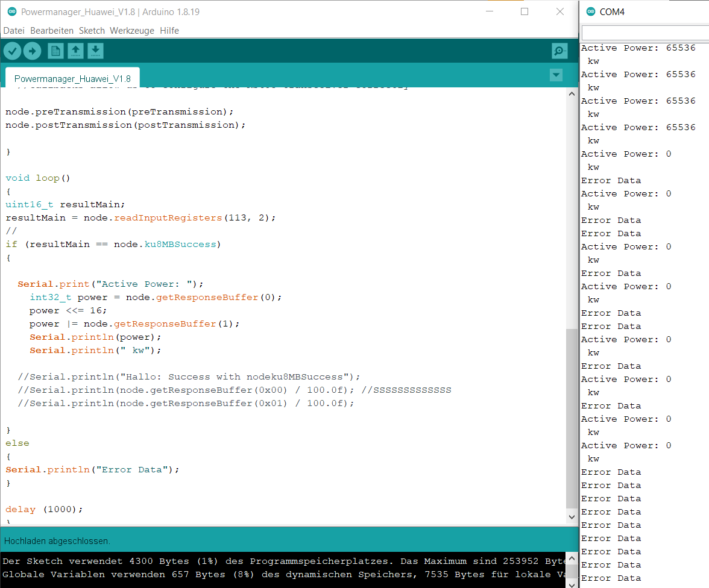Screen dimensions: 709x588
Task: Open the Datei menu
Action: coord(13,31)
